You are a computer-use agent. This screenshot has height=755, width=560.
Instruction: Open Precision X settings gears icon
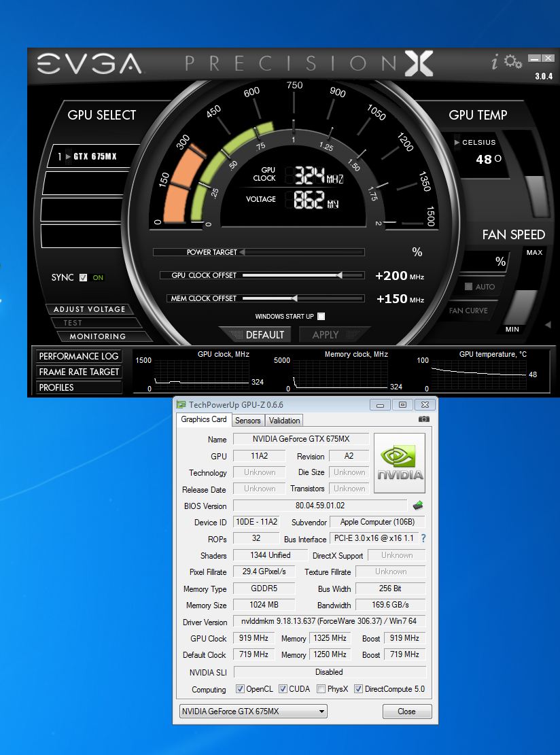513,62
